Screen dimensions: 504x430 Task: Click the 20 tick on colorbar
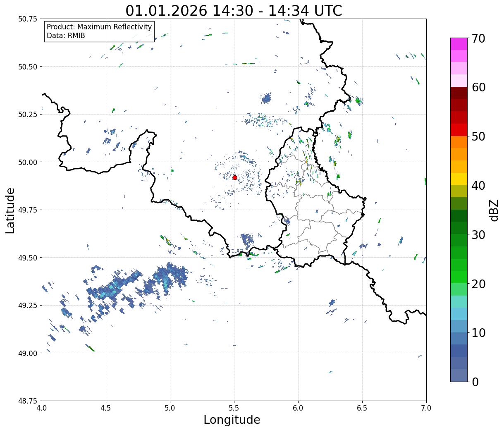tap(478, 284)
